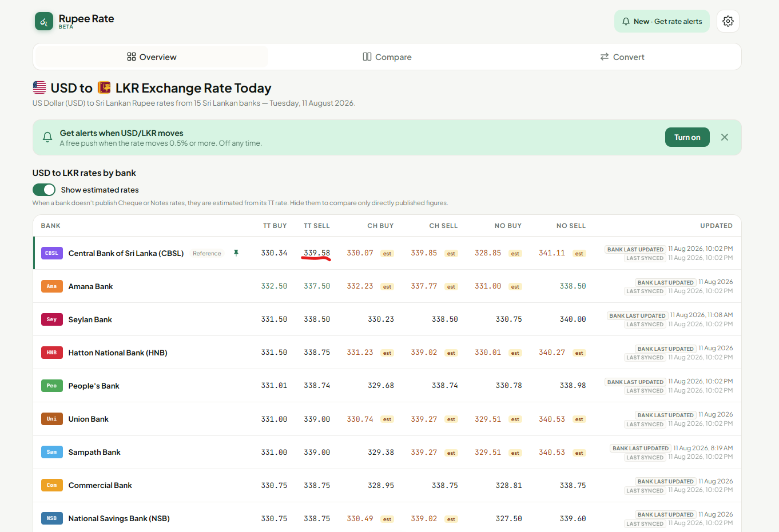Click NSB NO sell rate 339.60

573,518
